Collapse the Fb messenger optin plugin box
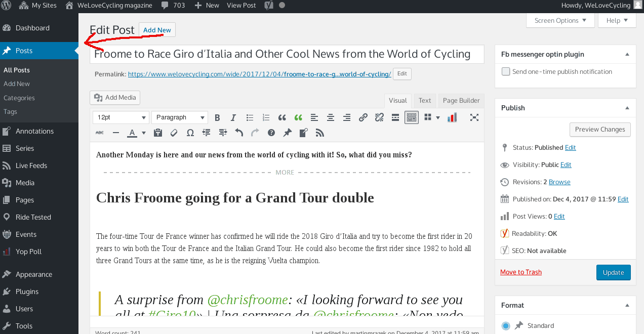The width and height of the screenshot is (644, 334). (x=627, y=54)
